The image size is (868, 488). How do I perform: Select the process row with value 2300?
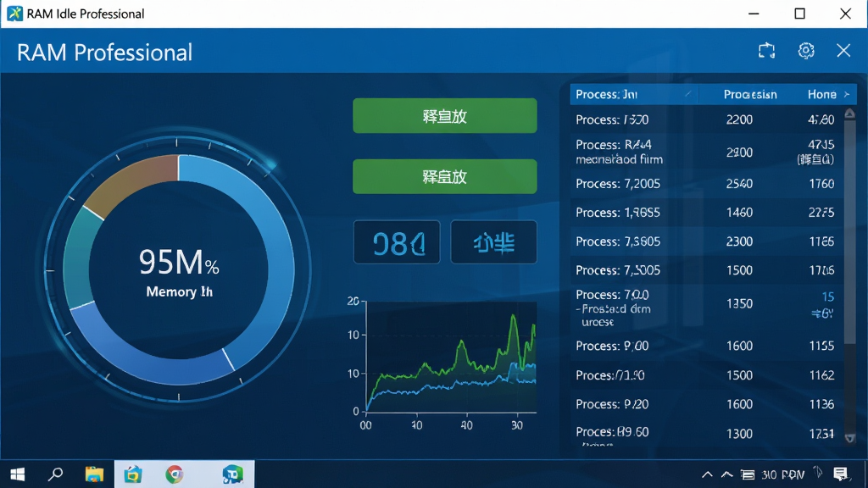click(707, 241)
